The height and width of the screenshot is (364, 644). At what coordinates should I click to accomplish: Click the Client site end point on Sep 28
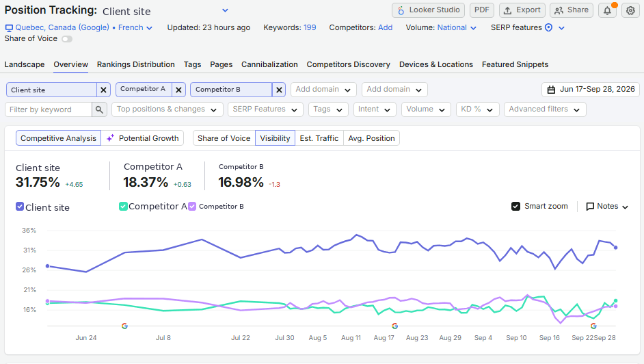point(615,247)
